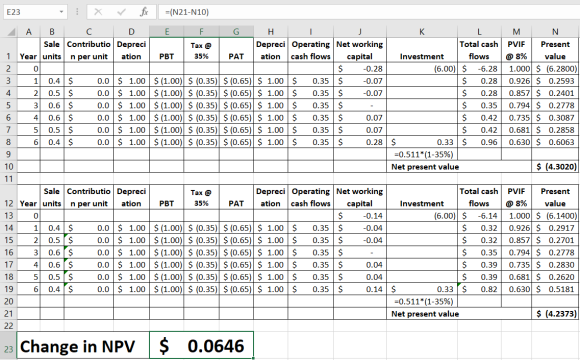This screenshot has height=360, width=580.
Task: Click the Sale units header in row 1
Action: pyautogui.click(x=52, y=50)
